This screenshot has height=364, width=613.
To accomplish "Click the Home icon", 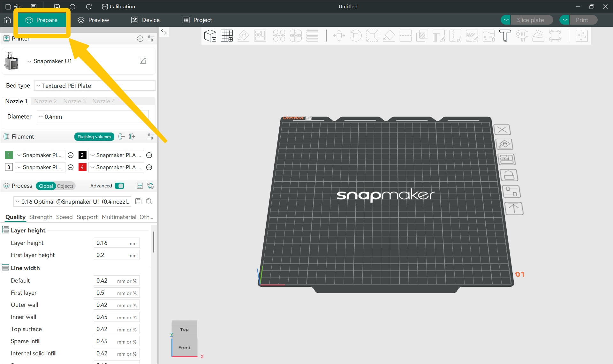I will pyautogui.click(x=7, y=20).
